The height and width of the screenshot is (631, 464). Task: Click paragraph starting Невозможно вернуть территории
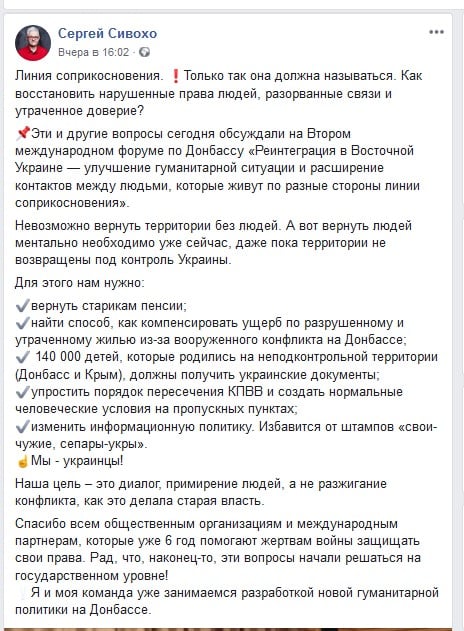pos(214,243)
